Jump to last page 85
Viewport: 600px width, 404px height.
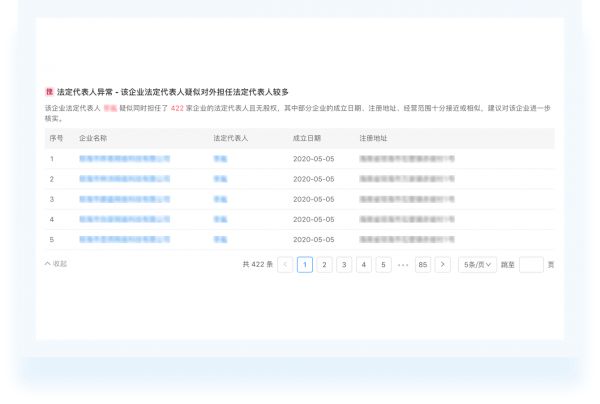pyautogui.click(x=423, y=265)
